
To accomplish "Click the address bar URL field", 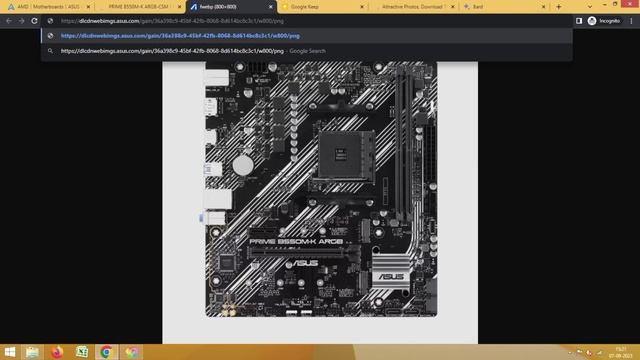I will [306, 21].
